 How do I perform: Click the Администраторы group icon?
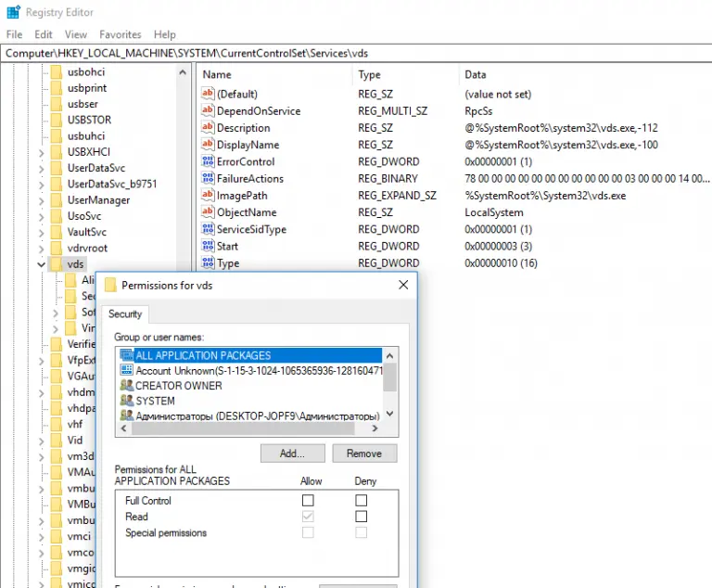click(x=127, y=415)
